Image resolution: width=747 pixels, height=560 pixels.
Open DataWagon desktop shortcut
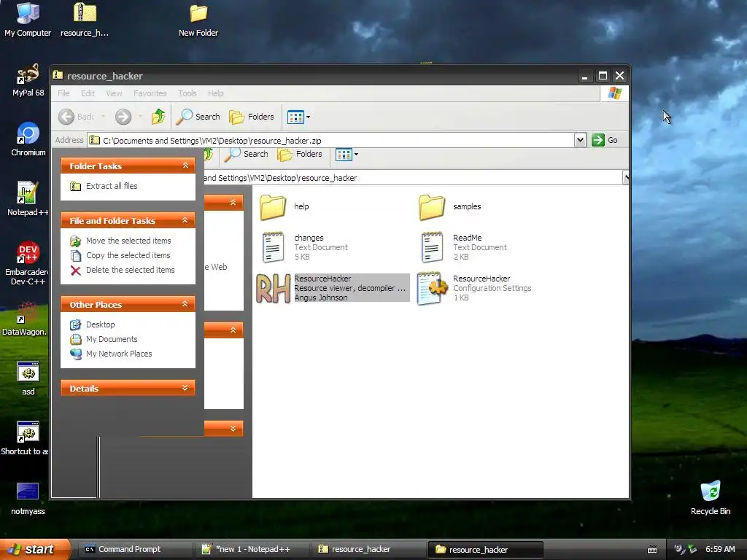25,319
